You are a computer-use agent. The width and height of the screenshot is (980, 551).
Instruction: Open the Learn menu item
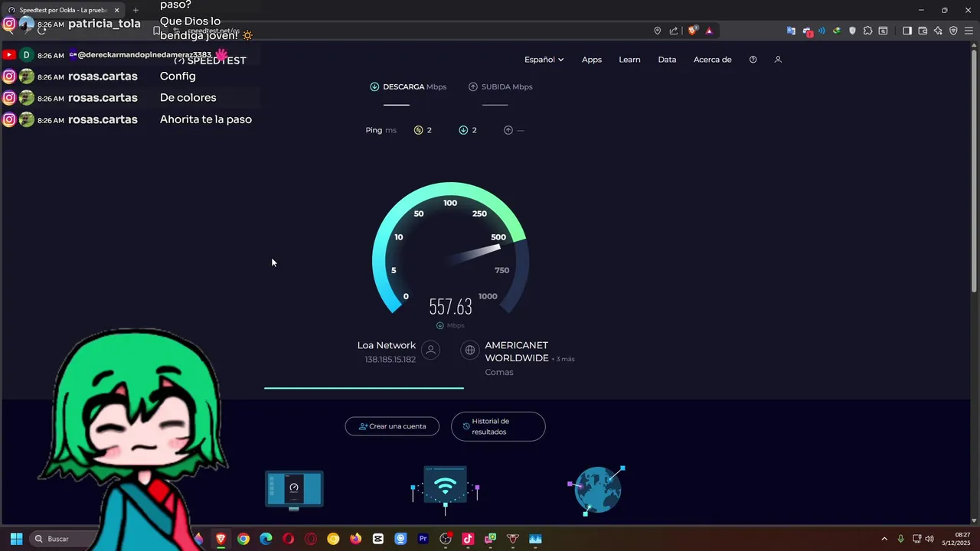click(x=629, y=60)
